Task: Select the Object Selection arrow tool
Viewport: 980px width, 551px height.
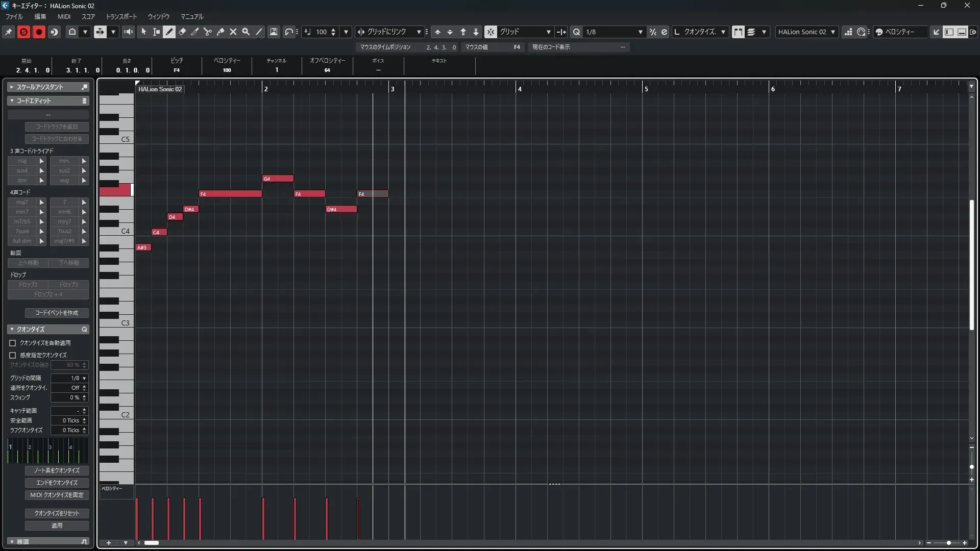Action: (x=144, y=32)
